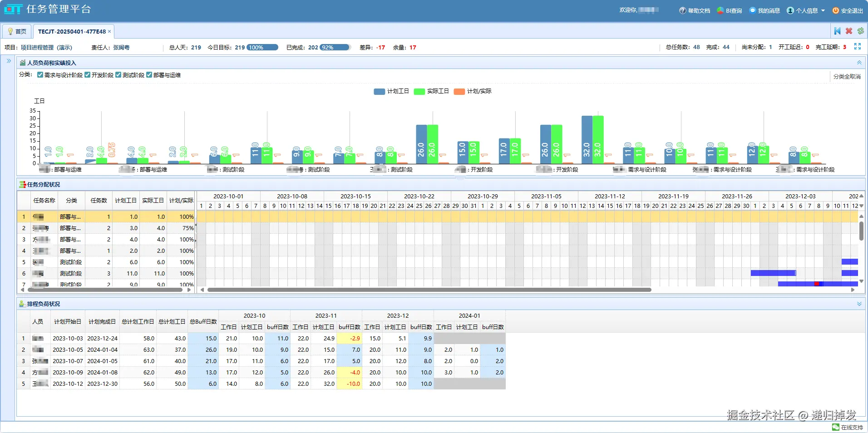Toggle the 测试阶段 checkbox

tap(118, 75)
